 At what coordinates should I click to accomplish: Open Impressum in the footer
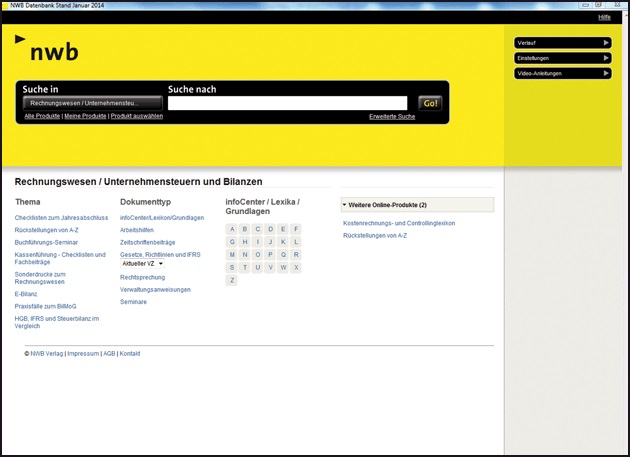83,354
